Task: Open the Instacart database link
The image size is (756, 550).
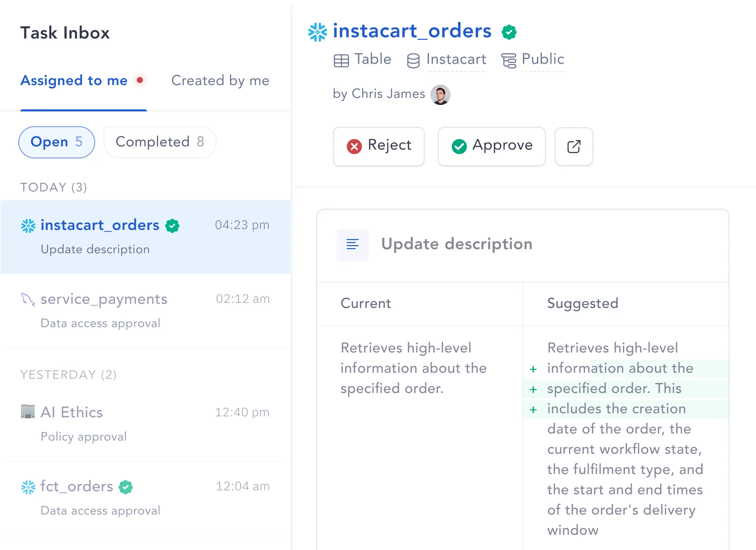Action: 456,59
